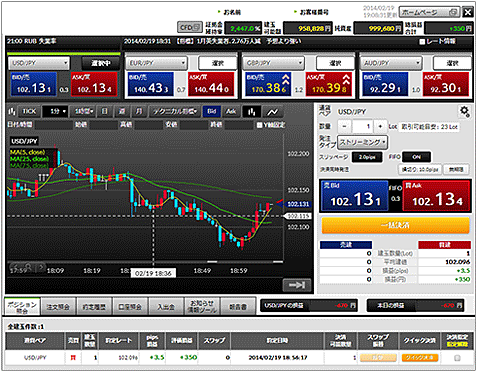Click USD/JPY cell in positions table
This screenshot has width=478, height=372.
[35, 358]
